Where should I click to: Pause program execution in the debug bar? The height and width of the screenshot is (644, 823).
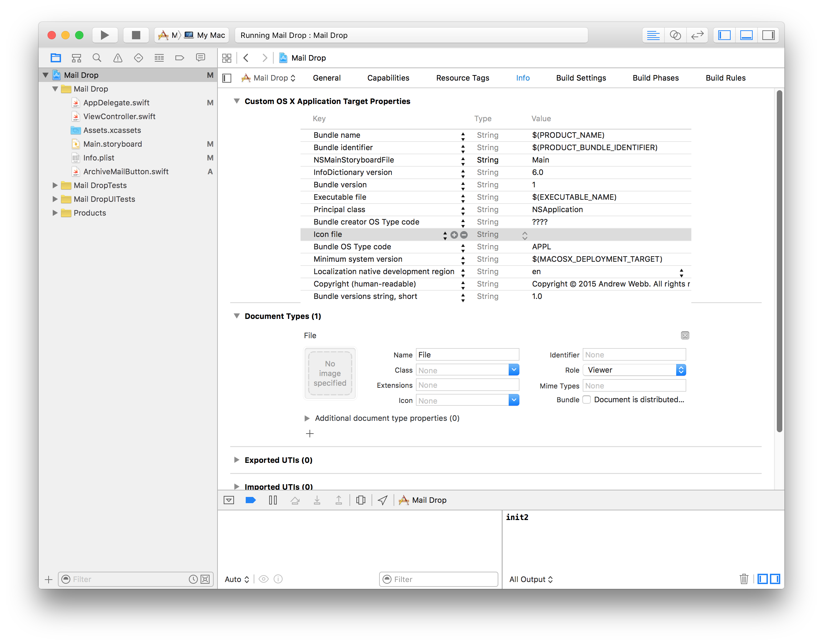[x=273, y=500]
